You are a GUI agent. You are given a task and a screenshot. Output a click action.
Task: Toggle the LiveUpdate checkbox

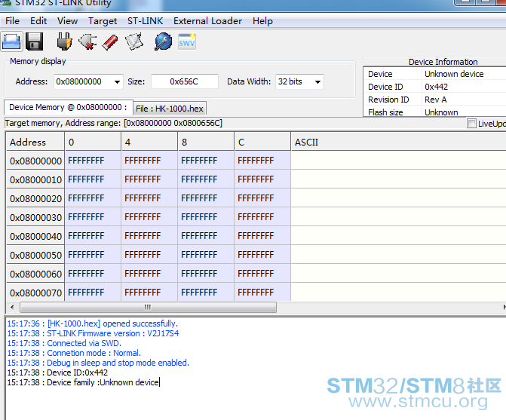click(471, 124)
